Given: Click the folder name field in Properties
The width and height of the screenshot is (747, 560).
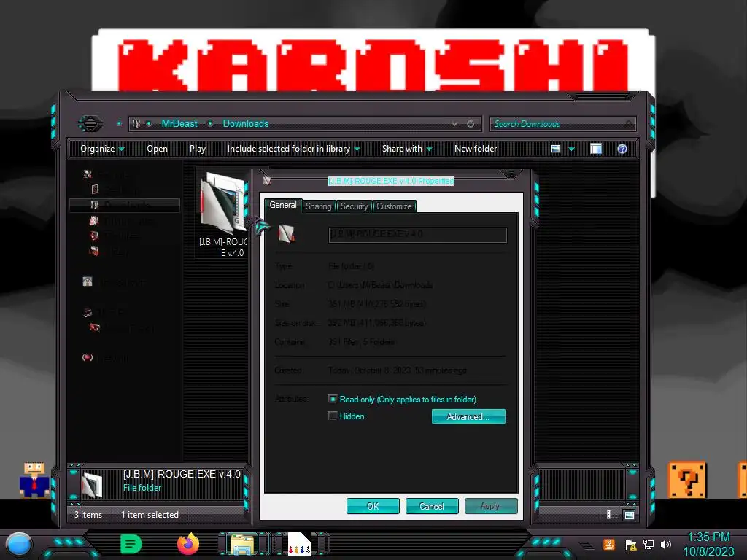Looking at the screenshot, I should click(418, 235).
